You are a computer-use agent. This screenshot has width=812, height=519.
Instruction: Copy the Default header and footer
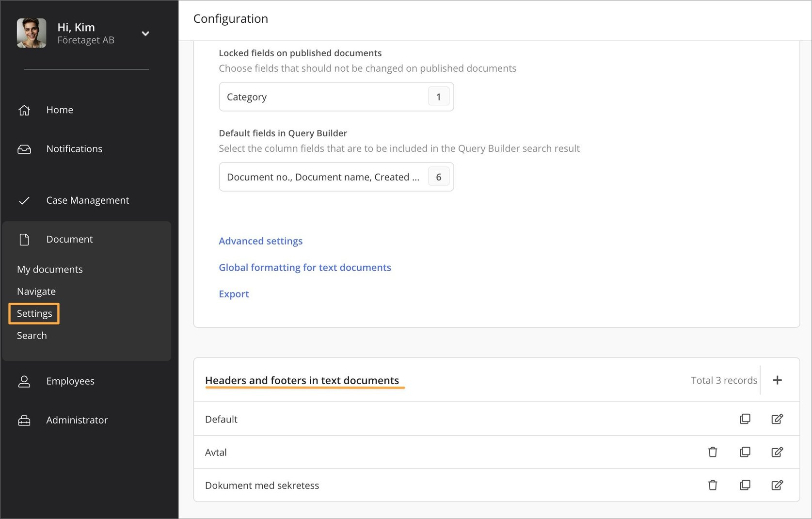[745, 419]
